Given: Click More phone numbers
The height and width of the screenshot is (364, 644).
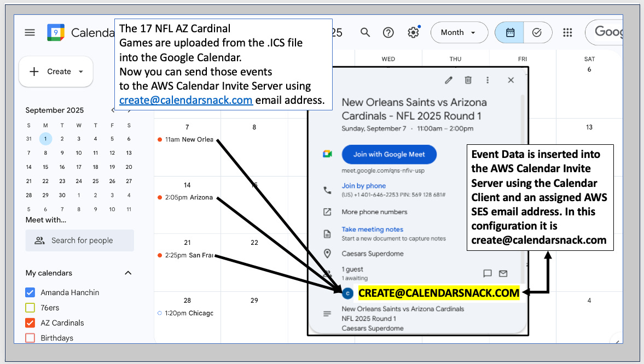Looking at the screenshot, I should [374, 212].
